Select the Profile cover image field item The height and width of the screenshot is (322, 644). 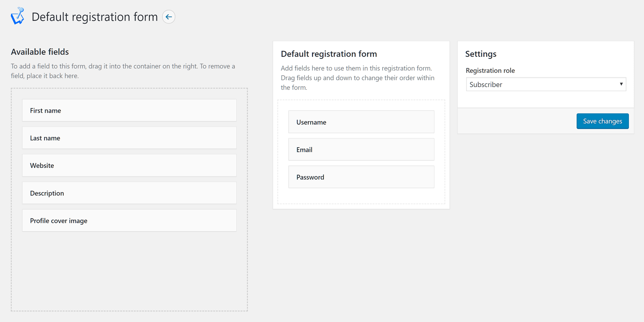click(129, 221)
